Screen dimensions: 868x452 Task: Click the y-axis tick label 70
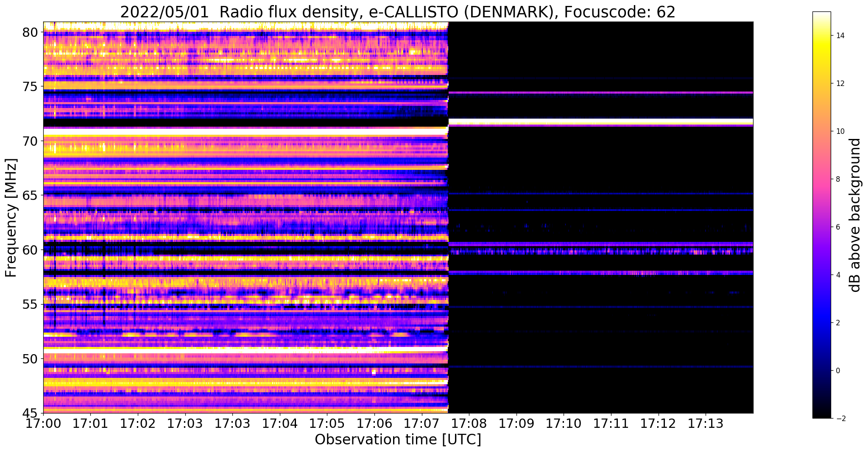(31, 141)
